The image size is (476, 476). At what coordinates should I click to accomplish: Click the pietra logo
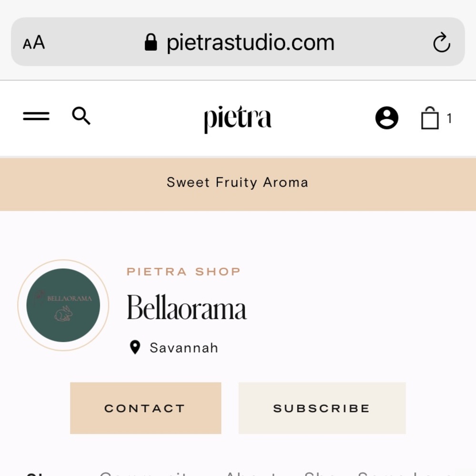[x=238, y=119]
